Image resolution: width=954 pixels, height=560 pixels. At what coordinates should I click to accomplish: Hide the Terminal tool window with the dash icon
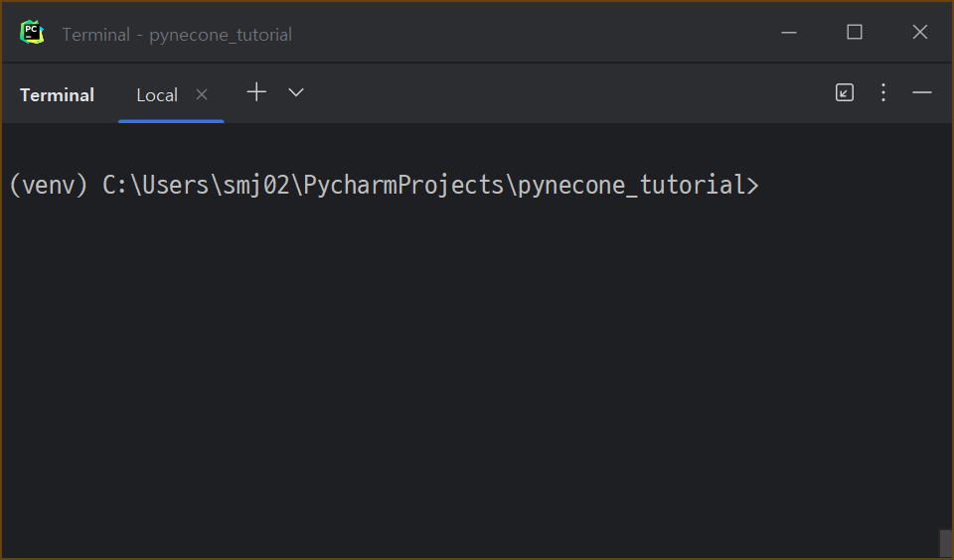click(922, 92)
